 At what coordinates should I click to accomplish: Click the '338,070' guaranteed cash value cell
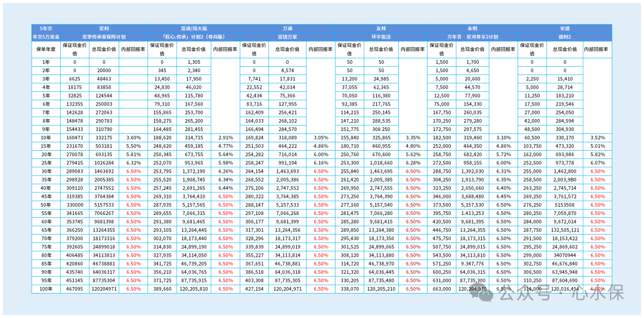click(349, 289)
